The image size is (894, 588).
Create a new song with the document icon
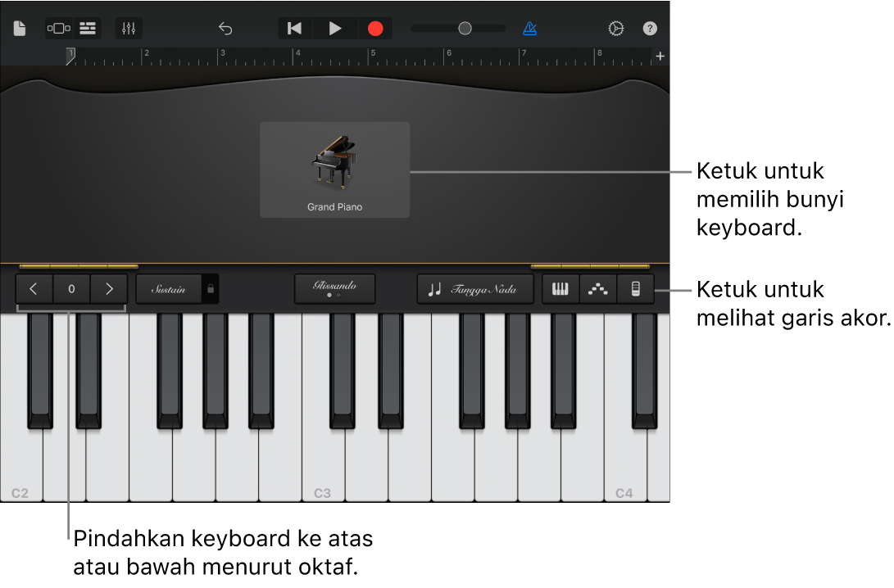tap(19, 28)
